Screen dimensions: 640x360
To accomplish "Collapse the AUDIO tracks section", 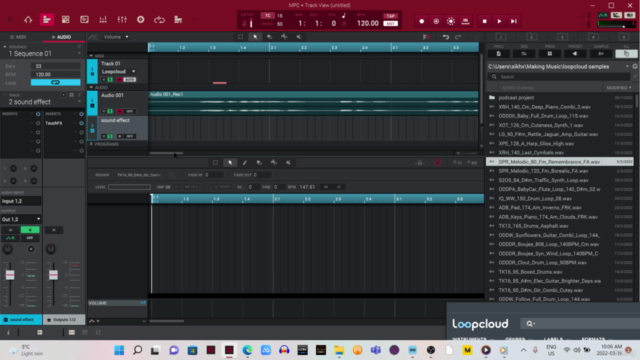I will coord(91,87).
